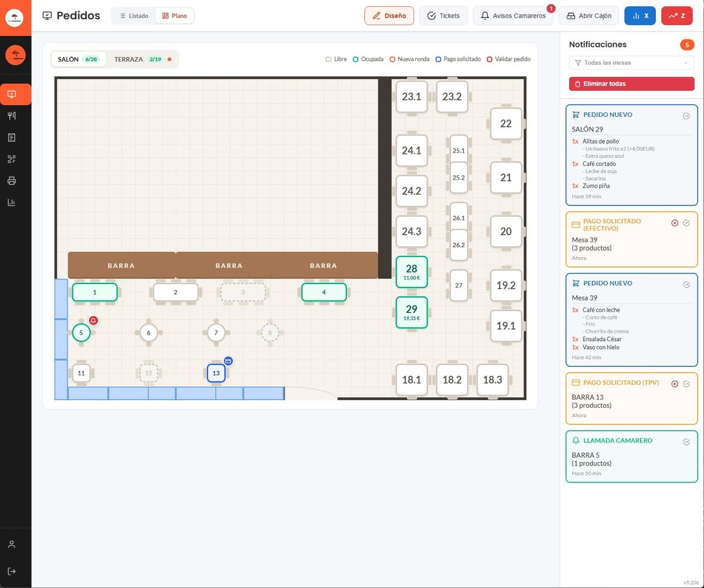The width and height of the screenshot is (704, 588).
Task: Select table 28 with 11,00 €
Action: point(412,272)
